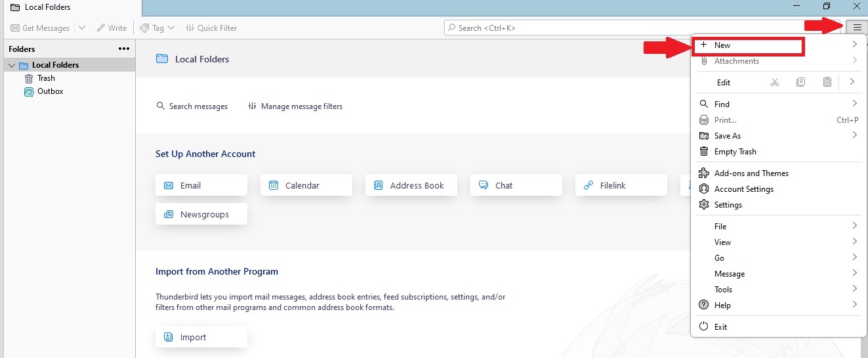Click the Find magnifier icon in menu
The width and height of the screenshot is (868, 358).
click(704, 104)
